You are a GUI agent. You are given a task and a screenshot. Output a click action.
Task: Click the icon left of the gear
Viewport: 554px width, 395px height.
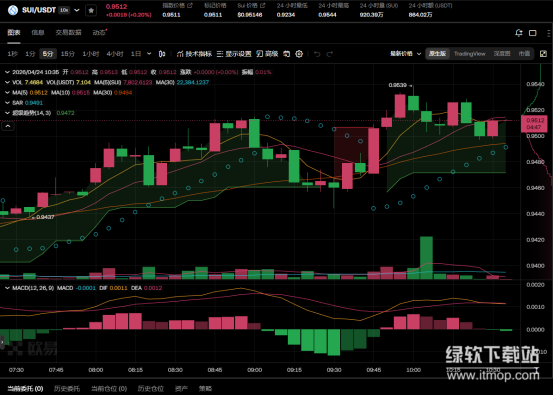coord(287,54)
